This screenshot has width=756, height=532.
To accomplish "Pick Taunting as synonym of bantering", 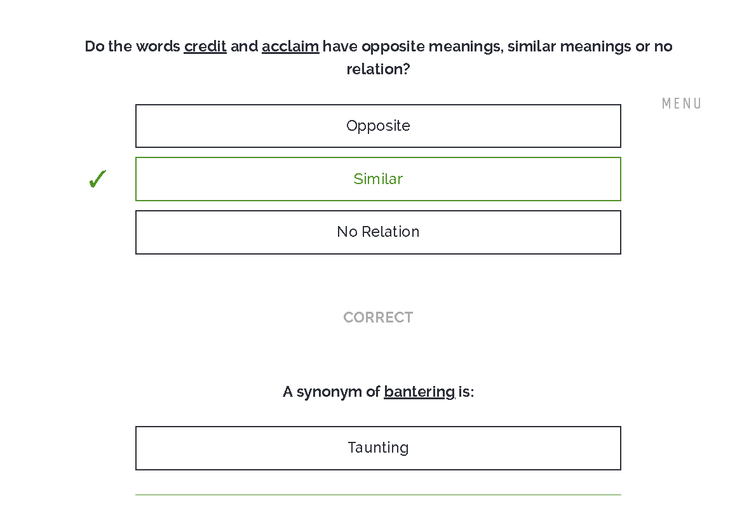I will tap(378, 448).
